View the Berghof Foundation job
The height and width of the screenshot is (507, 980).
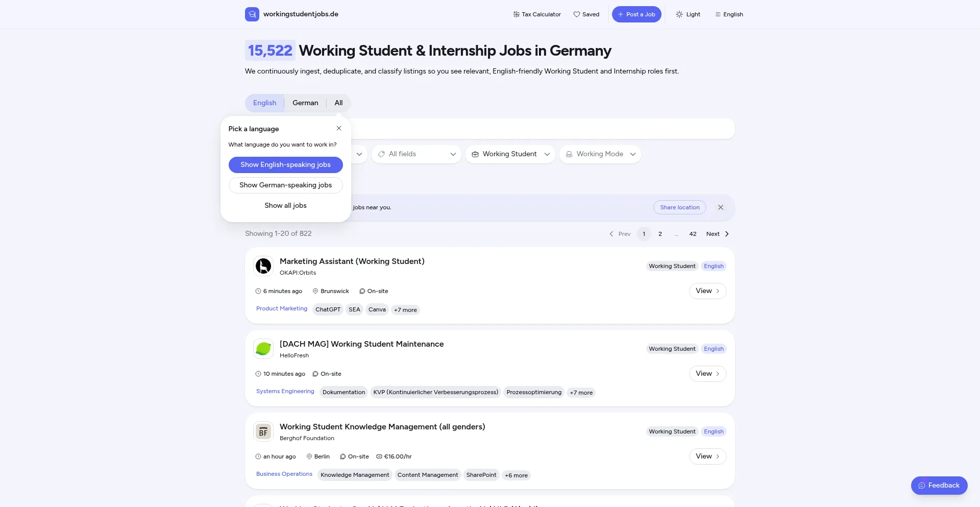click(x=707, y=456)
